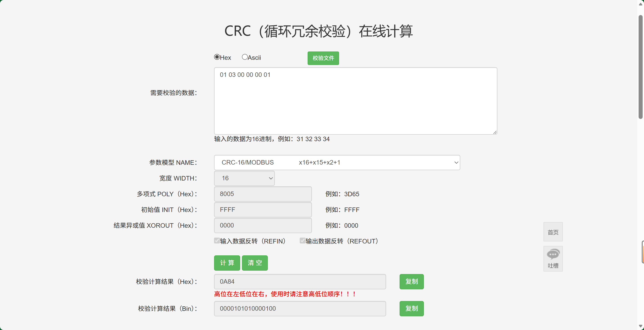Click the POLY hex input field
Image resolution: width=644 pixels, height=330 pixels.
(x=262, y=194)
